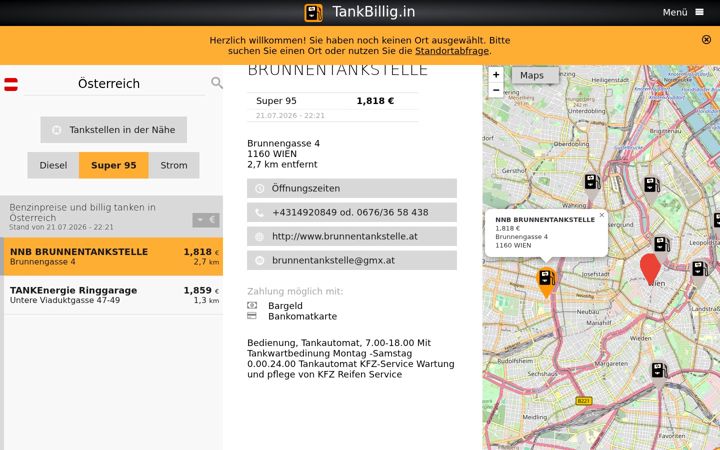Click the Bargeld cash icon
720x450 pixels.
pos(252,305)
